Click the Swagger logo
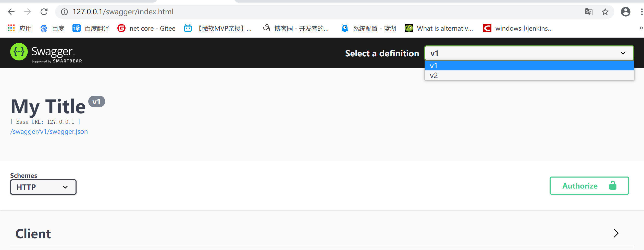The height and width of the screenshot is (250, 644). 46,53
